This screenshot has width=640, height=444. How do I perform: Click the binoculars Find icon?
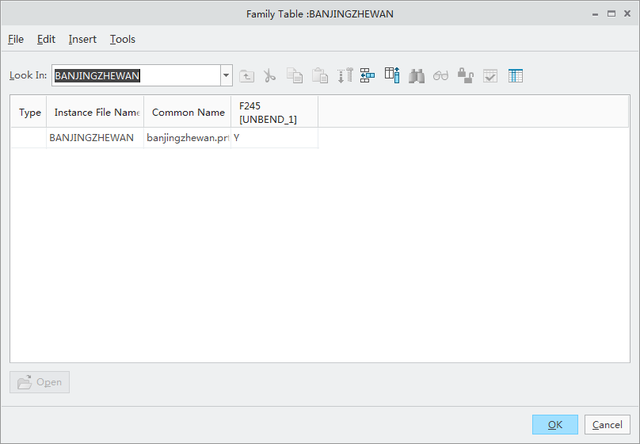click(416, 76)
